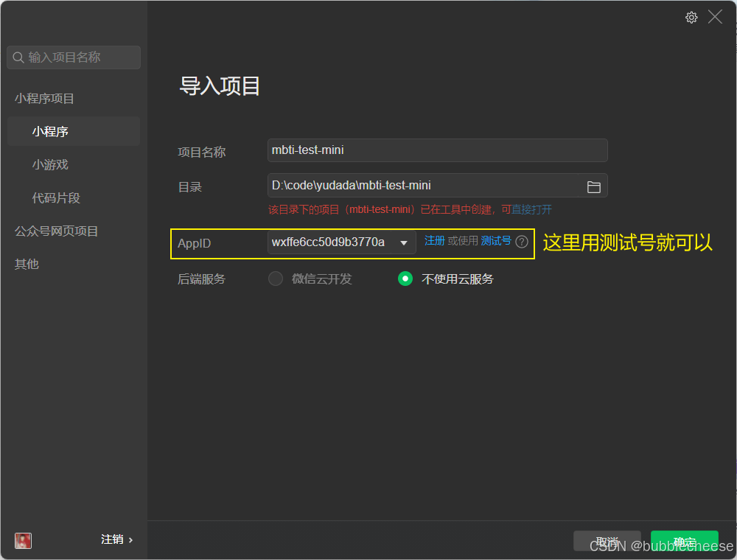Screen dimensions: 737x560
Task: Select the 小程序 sidebar item
Action: [x=74, y=132]
